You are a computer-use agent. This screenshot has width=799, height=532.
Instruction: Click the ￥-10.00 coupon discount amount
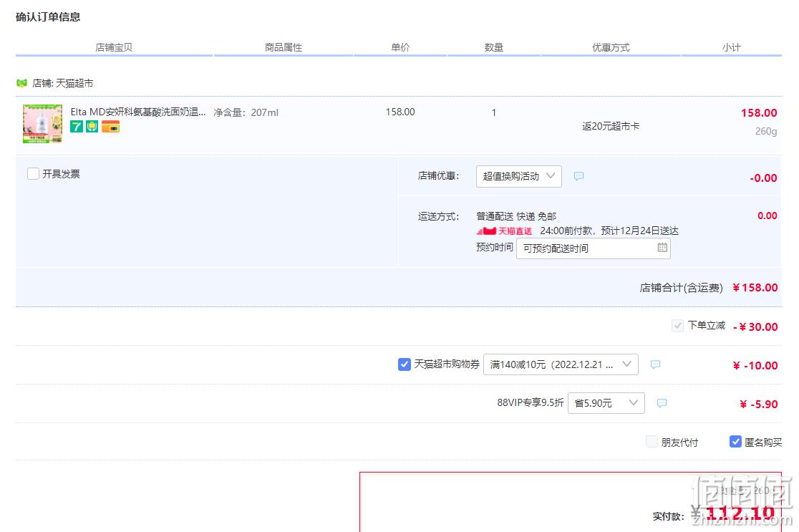point(755,365)
